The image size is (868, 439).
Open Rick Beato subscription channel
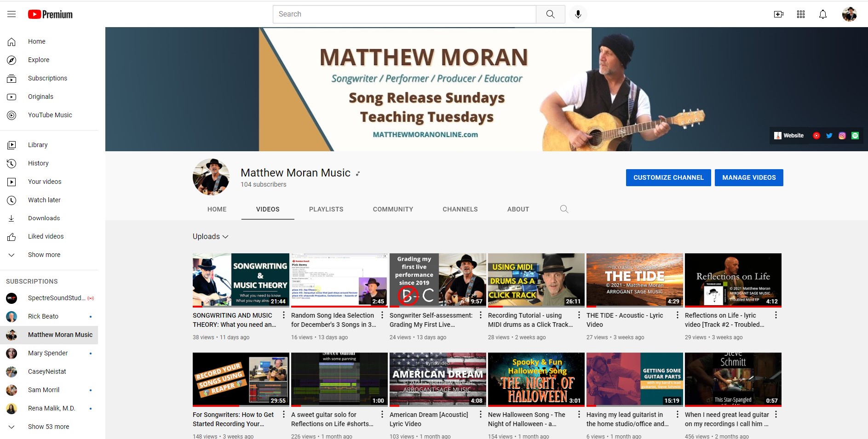[49, 316]
